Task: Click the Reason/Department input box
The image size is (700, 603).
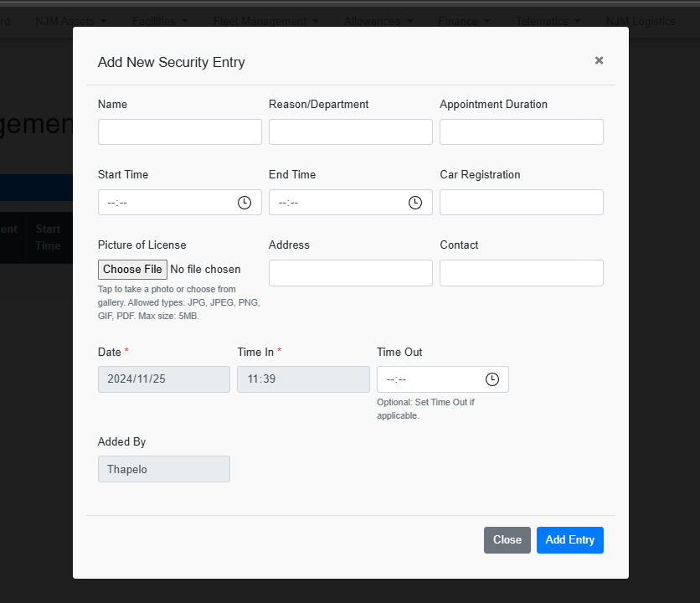Action: pyautogui.click(x=351, y=132)
